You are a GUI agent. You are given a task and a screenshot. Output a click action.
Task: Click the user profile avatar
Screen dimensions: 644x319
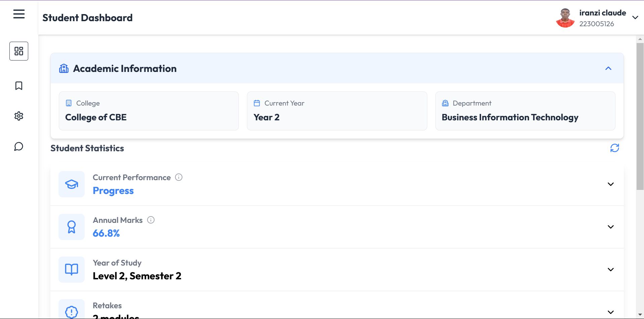[x=565, y=18]
